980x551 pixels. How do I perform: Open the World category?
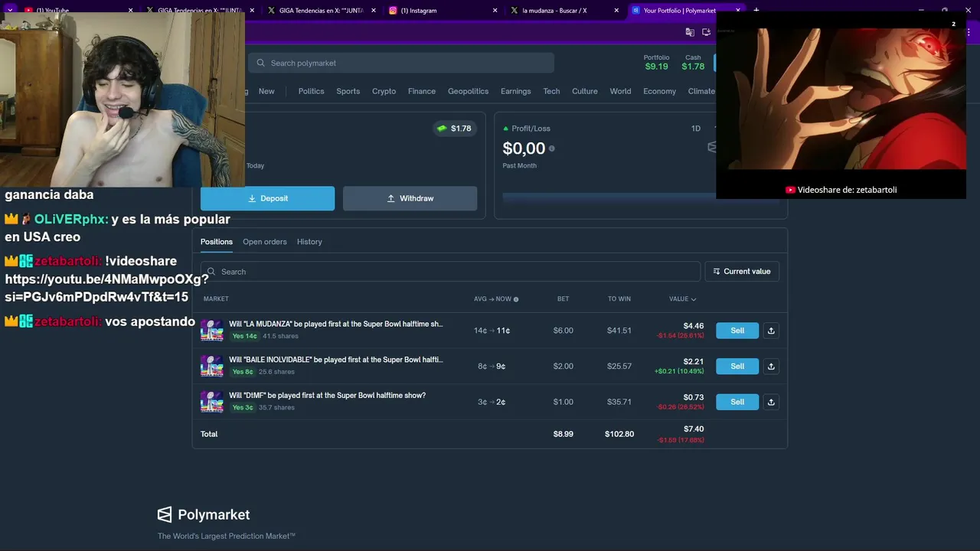620,91
